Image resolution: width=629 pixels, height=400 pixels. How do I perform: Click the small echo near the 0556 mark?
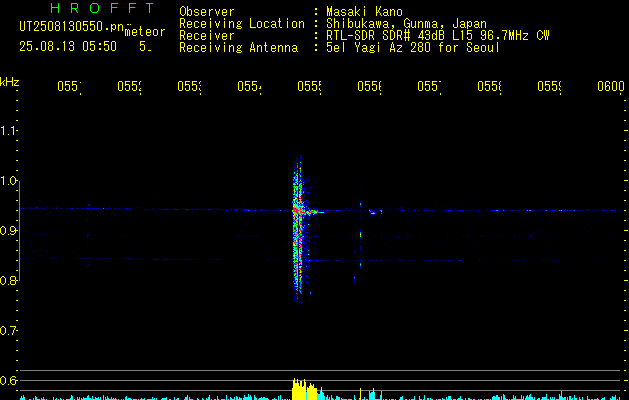(x=375, y=212)
